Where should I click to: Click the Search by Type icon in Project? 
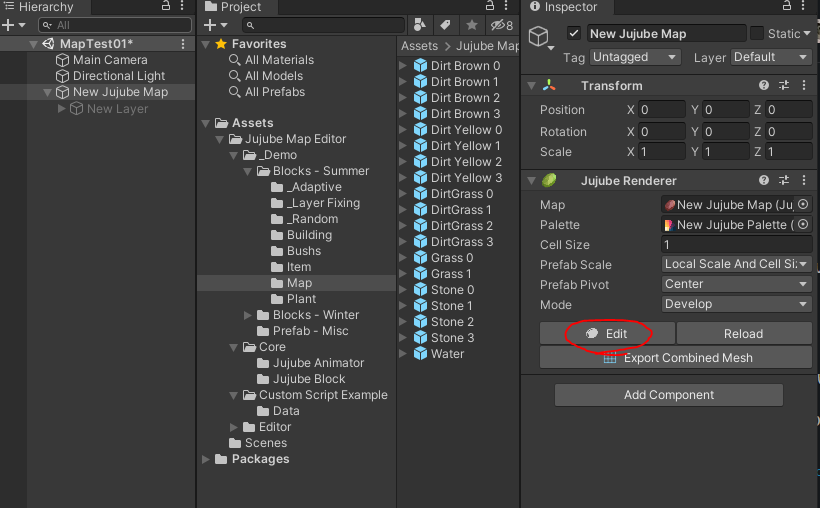(420, 25)
